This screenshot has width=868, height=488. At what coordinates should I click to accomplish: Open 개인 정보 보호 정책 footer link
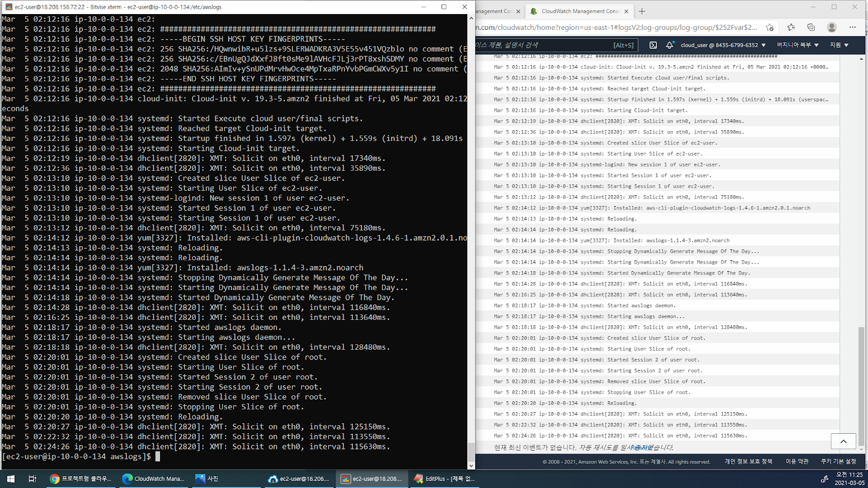click(748, 461)
